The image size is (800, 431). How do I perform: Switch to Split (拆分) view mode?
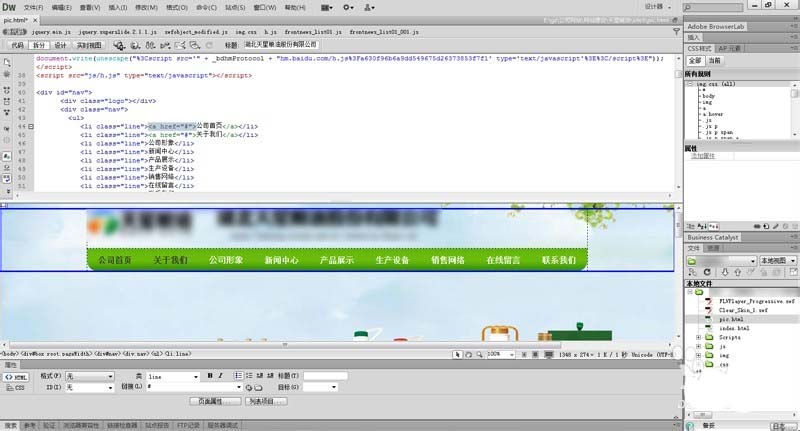(39, 45)
